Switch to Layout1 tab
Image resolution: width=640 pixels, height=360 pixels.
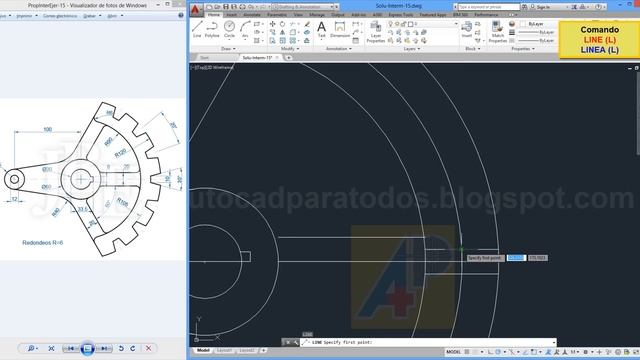(x=224, y=350)
